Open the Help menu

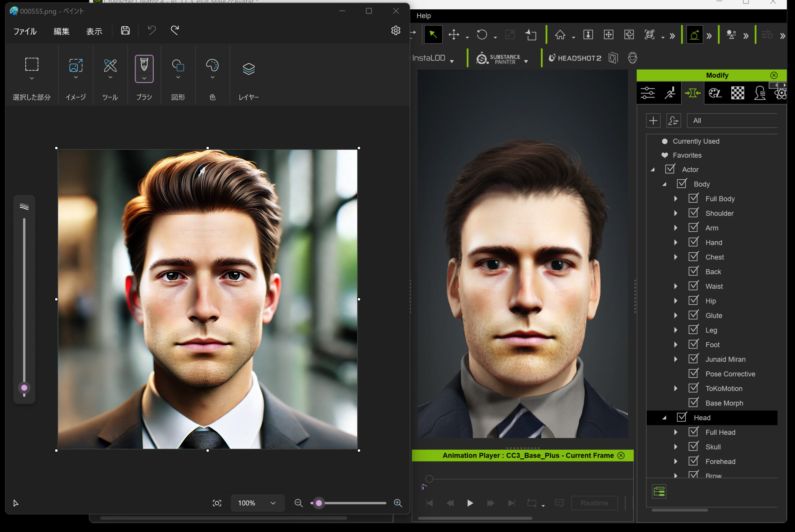pyautogui.click(x=423, y=16)
